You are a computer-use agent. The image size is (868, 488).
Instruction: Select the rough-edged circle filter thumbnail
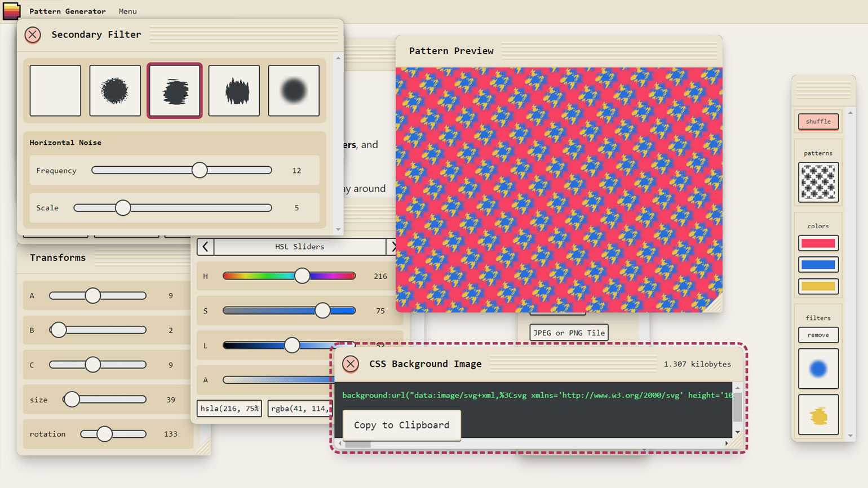click(x=115, y=91)
